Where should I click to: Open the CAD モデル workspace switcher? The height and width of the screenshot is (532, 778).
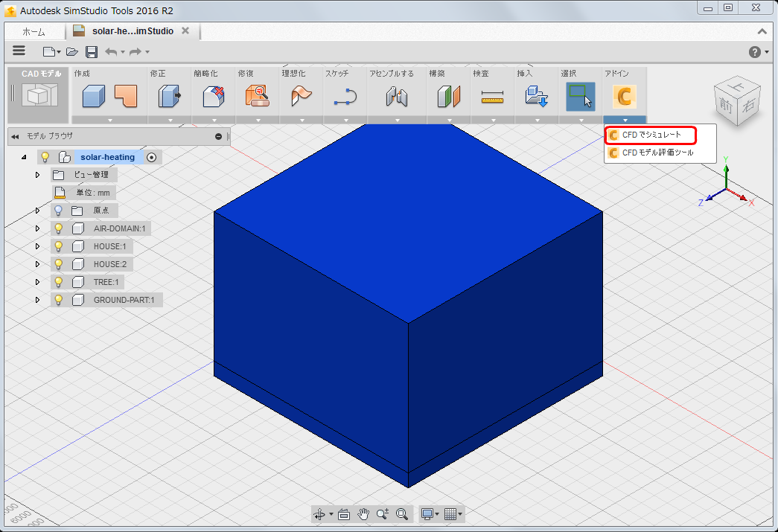(39, 94)
